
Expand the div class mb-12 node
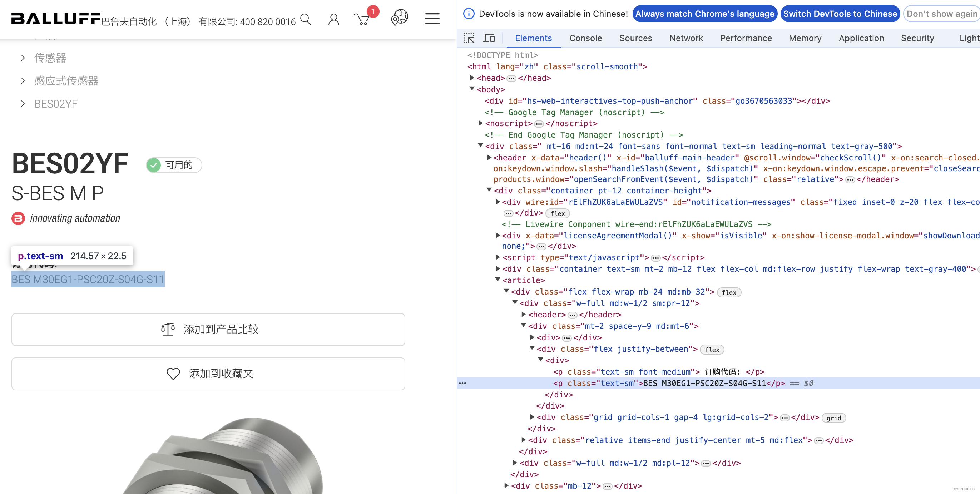pyautogui.click(x=506, y=486)
